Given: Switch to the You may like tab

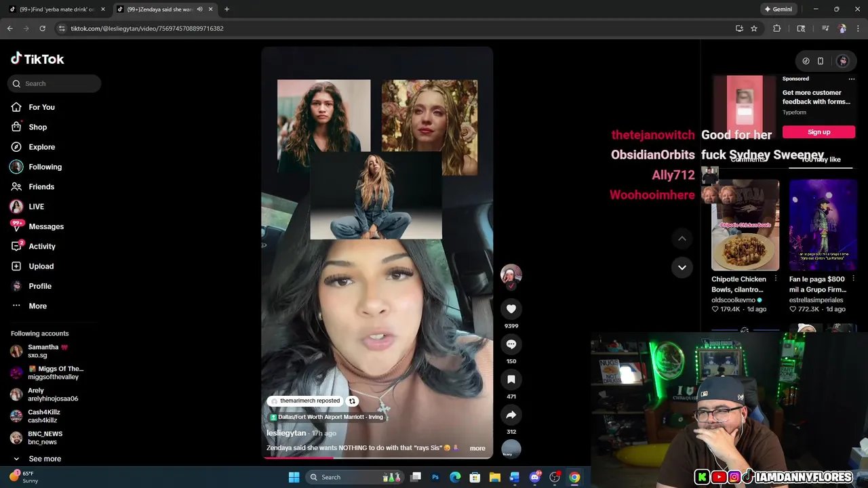Looking at the screenshot, I should point(821,159).
